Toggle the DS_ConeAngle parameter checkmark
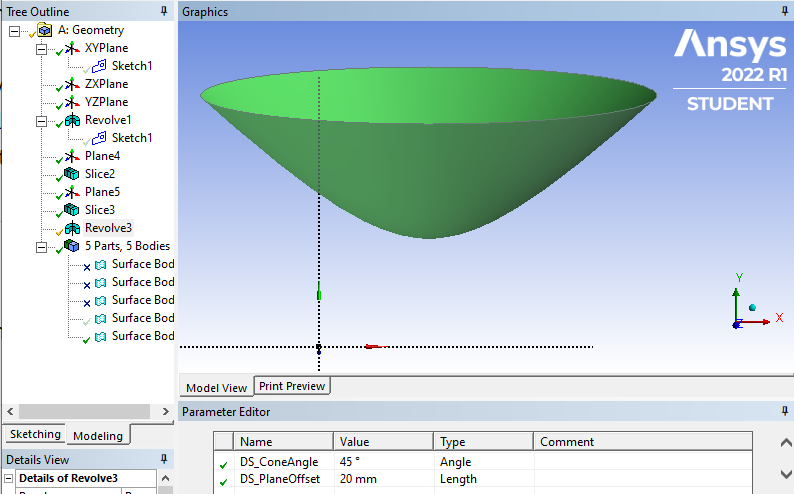 pos(223,463)
